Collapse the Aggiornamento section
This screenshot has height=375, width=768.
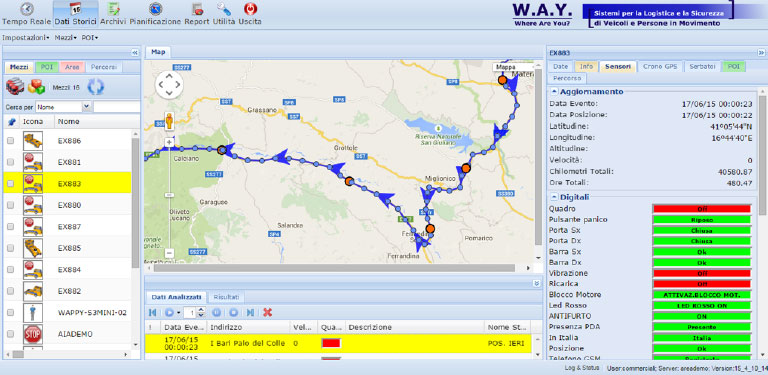pos(554,92)
